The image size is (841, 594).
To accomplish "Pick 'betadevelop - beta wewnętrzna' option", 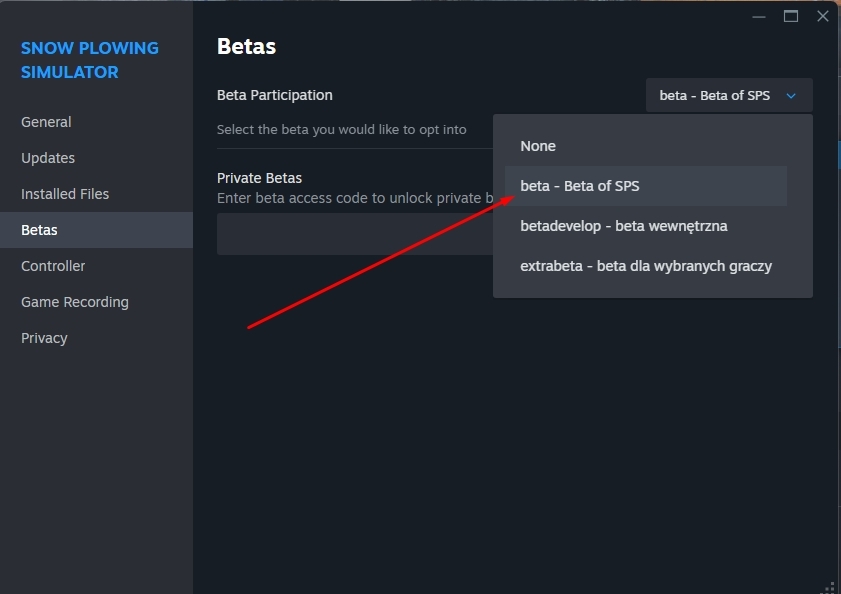I will tap(623, 226).
